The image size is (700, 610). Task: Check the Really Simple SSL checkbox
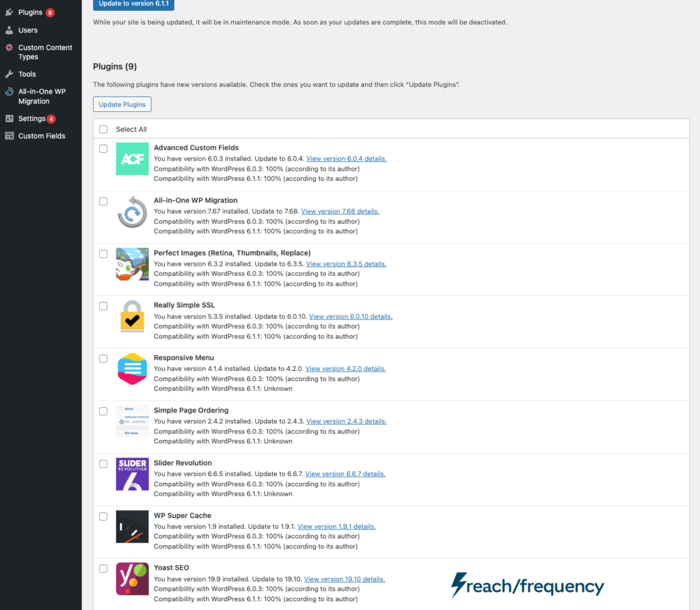coord(103,306)
